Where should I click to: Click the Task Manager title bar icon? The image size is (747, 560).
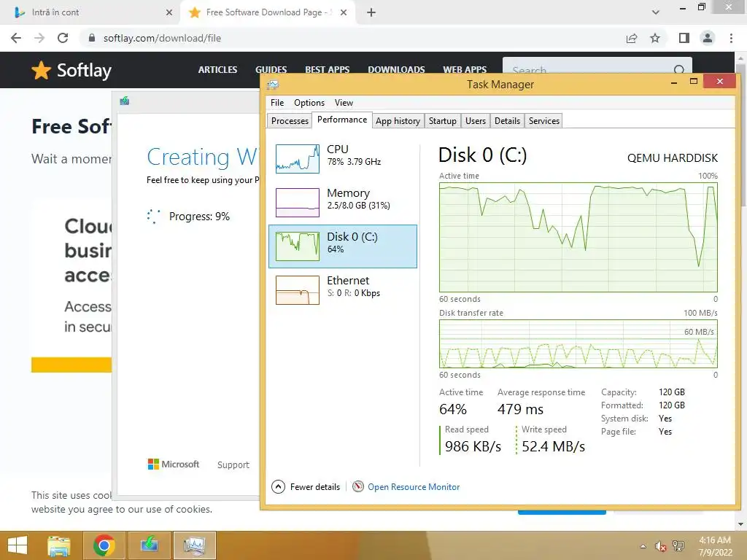pos(273,85)
